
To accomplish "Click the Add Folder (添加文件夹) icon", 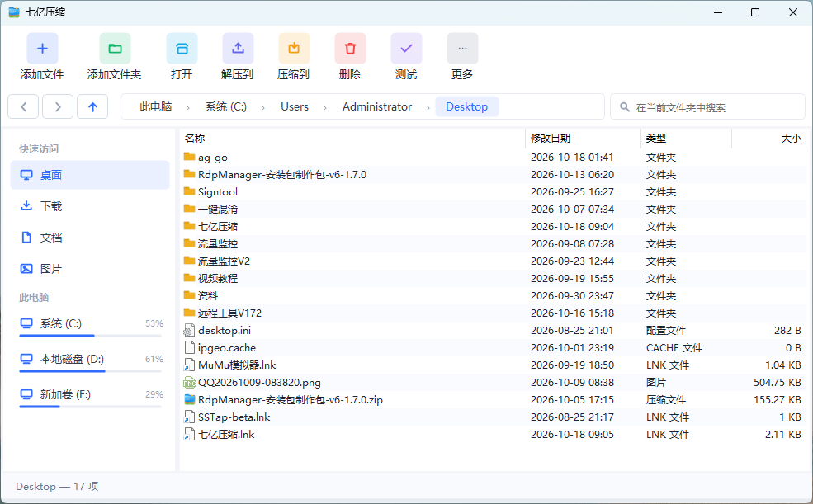I will 115,49.
